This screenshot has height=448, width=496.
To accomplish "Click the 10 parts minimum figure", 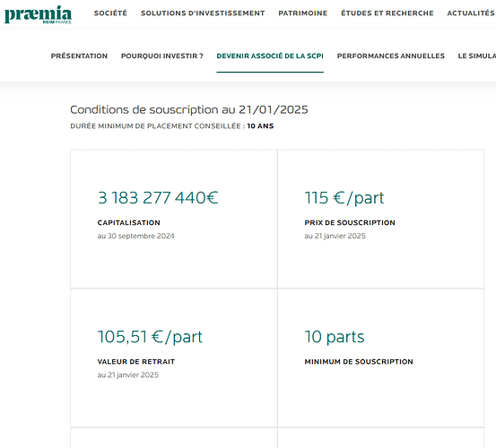I will tap(335, 337).
